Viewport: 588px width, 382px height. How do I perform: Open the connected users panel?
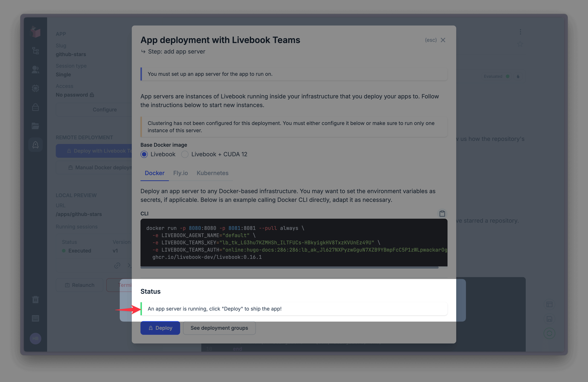point(35,69)
